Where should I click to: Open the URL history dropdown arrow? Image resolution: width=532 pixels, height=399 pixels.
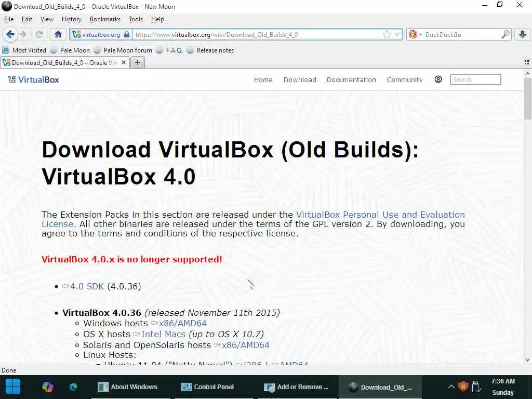pos(397,35)
